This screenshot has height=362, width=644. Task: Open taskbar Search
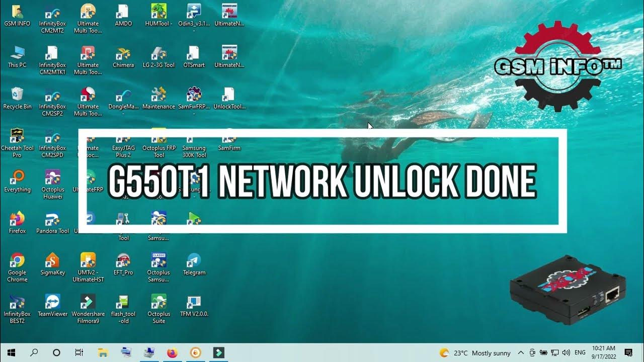34,352
